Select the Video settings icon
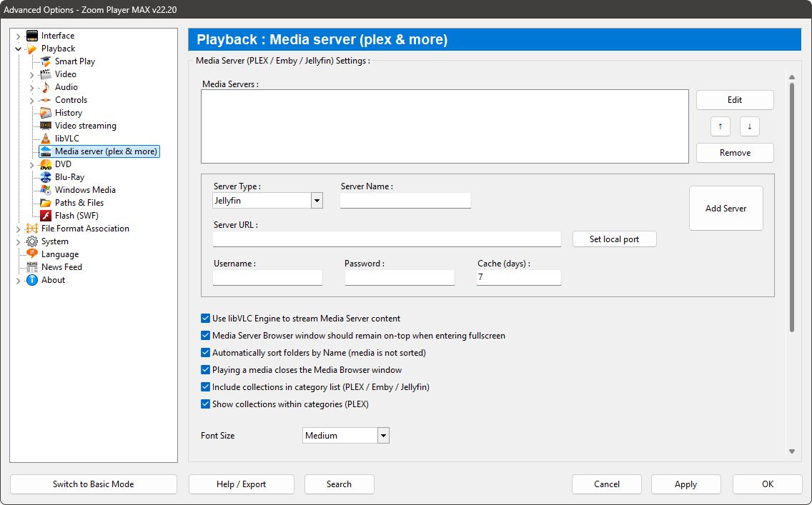This screenshot has width=812, height=505. click(47, 74)
